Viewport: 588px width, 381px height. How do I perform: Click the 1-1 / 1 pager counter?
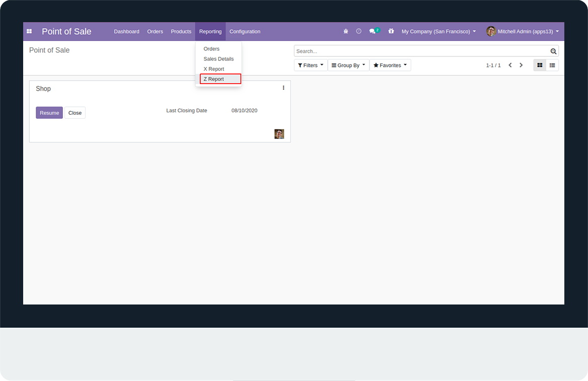click(493, 65)
